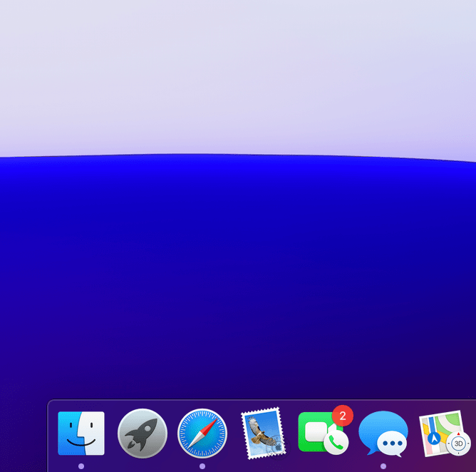
Task: Click the empty Dock edge left of Finder
Action: (52, 435)
